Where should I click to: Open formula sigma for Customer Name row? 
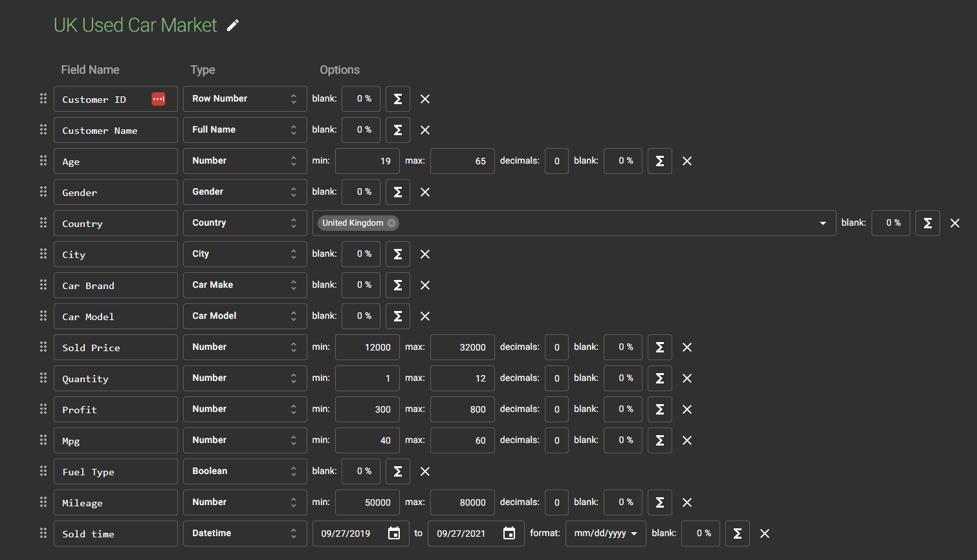coord(398,130)
